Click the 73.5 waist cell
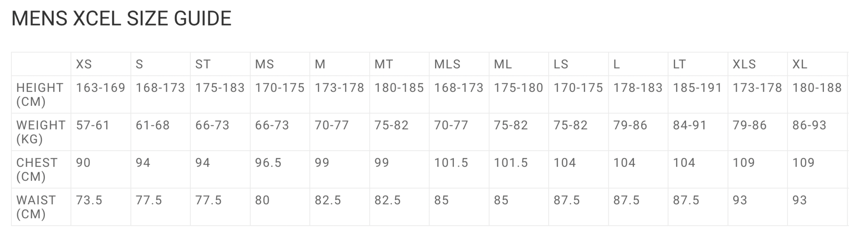The height and width of the screenshot is (244, 868). pyautogui.click(x=89, y=200)
